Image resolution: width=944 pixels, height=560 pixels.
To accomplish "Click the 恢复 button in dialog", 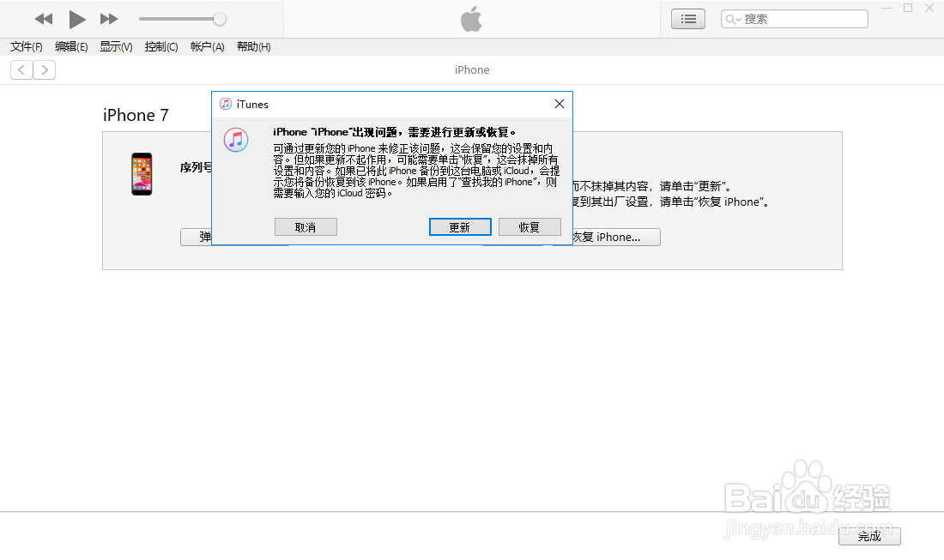I will (x=529, y=226).
